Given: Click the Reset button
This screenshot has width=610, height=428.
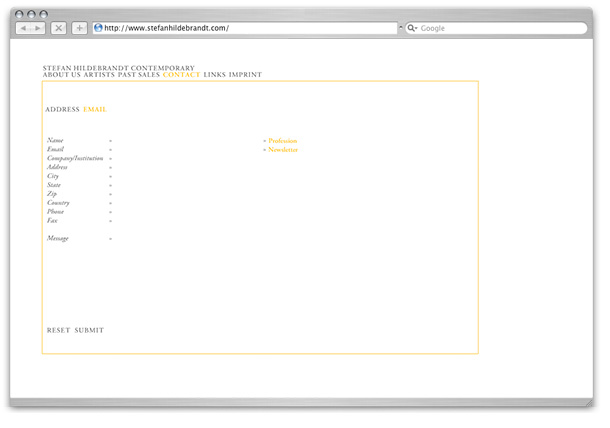Looking at the screenshot, I should pos(58,330).
